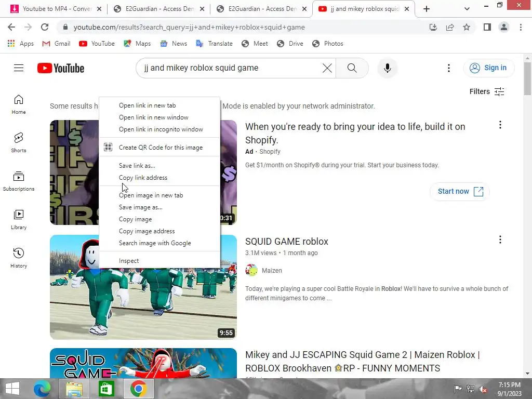This screenshot has height=399, width=532.
Task: Open Chrome three-dot menu
Action: pyautogui.click(x=521, y=27)
